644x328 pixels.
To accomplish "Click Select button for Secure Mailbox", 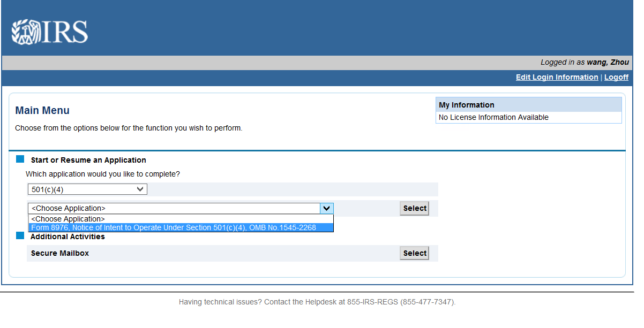I will coord(415,254).
